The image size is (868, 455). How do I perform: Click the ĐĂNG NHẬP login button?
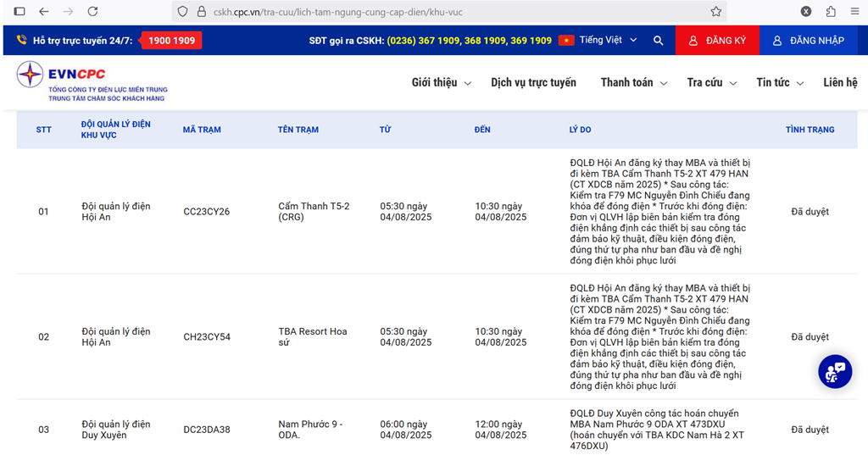pyautogui.click(x=808, y=41)
